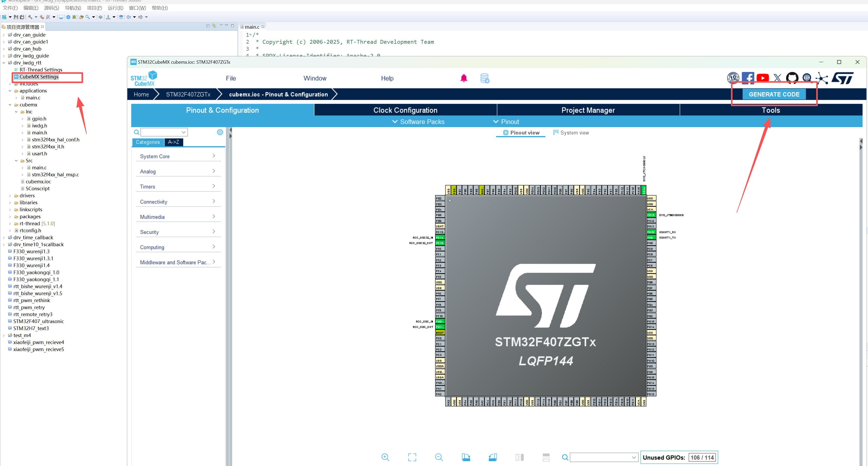Switch to Project Manager tab

(x=588, y=110)
